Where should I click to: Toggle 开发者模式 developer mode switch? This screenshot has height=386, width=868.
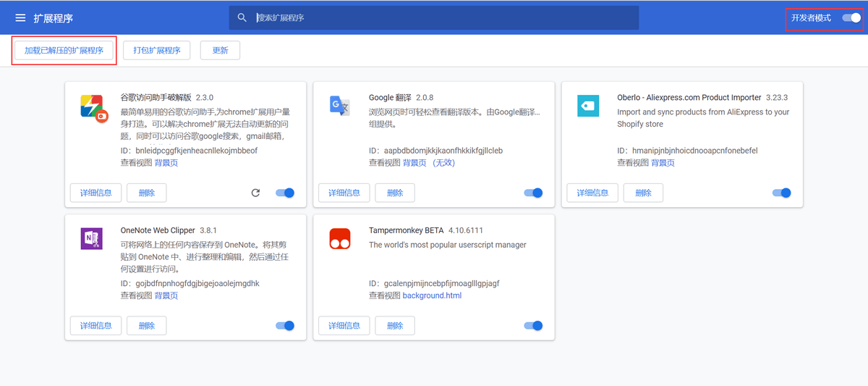pos(852,17)
